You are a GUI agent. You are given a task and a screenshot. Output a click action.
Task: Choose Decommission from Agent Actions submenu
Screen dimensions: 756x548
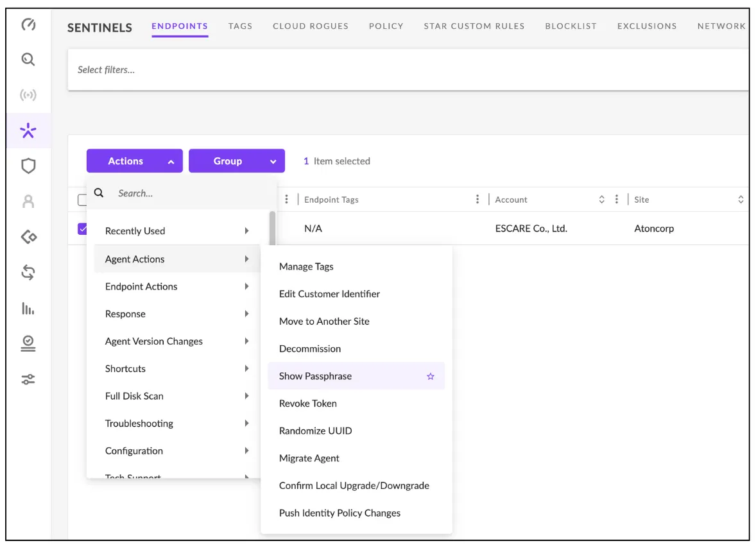click(x=310, y=349)
